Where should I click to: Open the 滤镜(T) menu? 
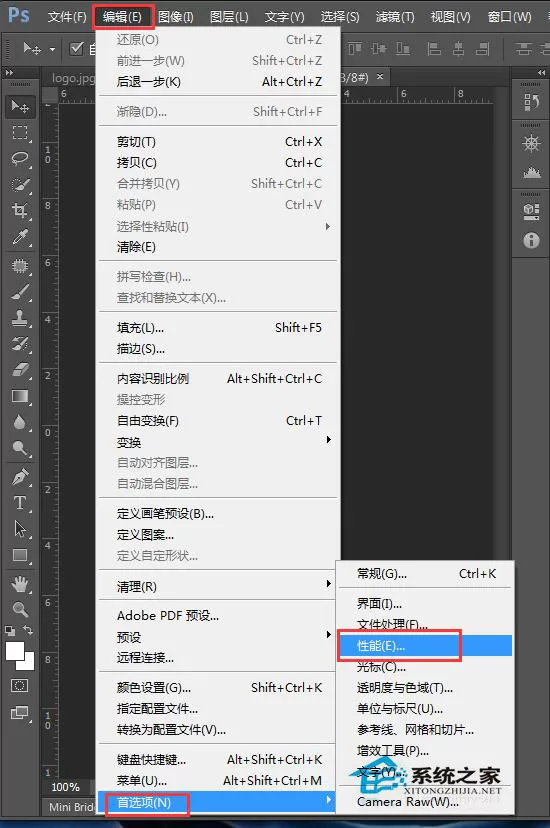click(x=394, y=17)
